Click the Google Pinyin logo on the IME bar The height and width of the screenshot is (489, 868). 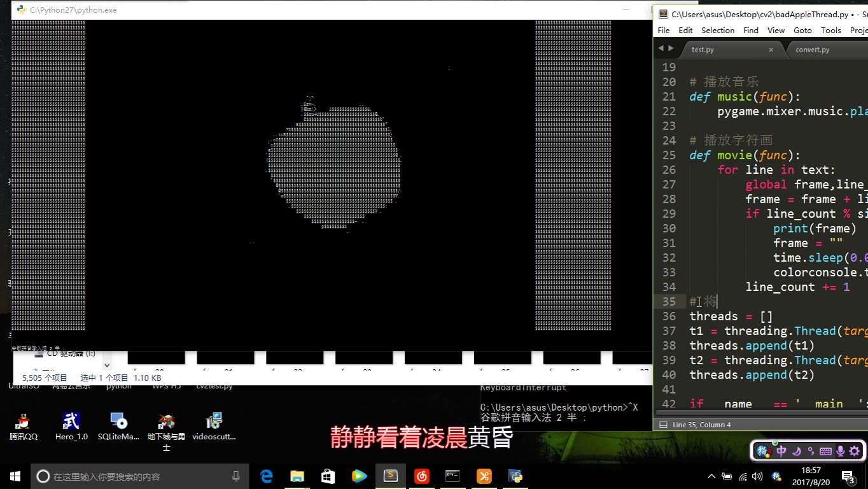point(763,451)
